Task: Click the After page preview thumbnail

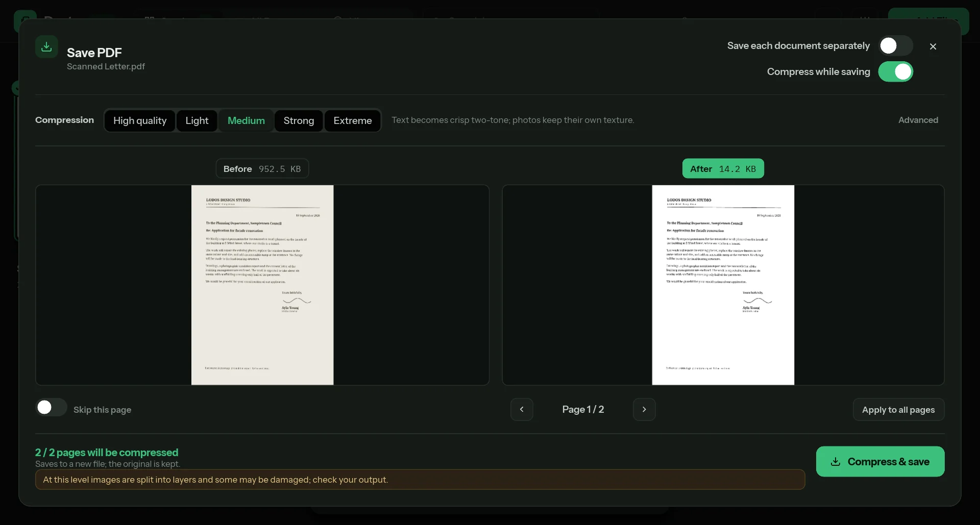Action: 723,285
